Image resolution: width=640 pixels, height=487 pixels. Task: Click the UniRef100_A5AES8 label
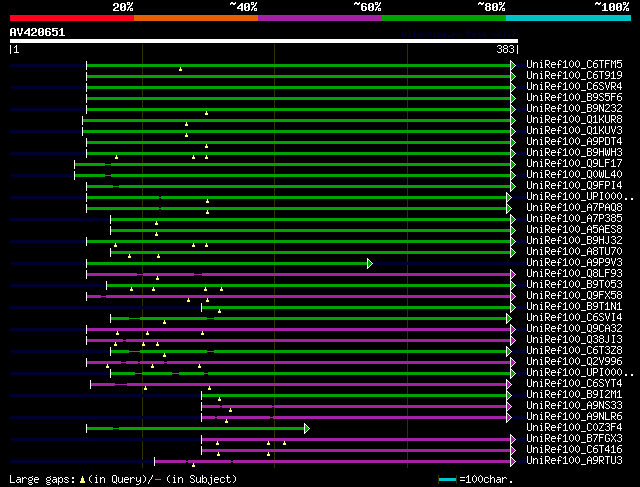click(574, 230)
